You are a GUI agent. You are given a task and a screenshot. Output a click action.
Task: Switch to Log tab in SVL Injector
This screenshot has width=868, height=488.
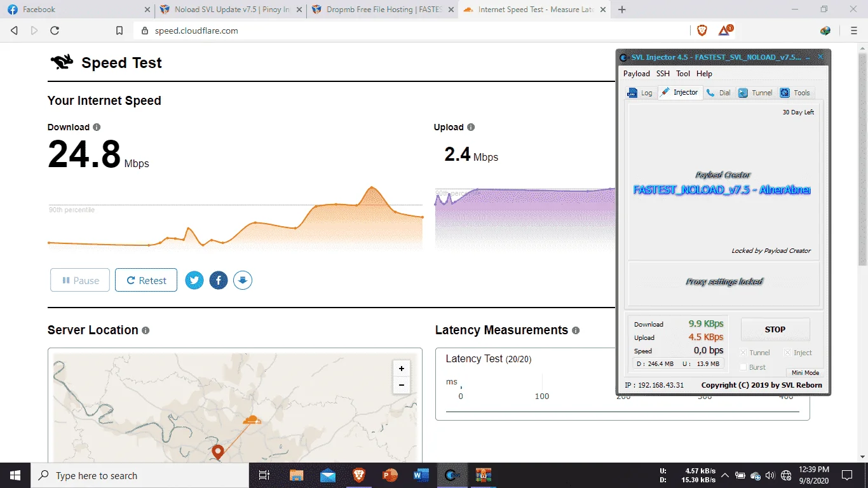640,93
